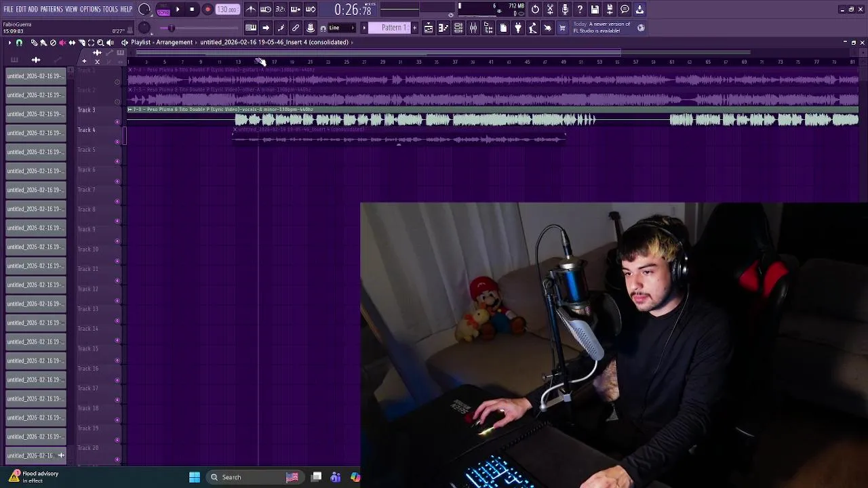Image resolution: width=868 pixels, height=488 pixels.
Task: Select the playlist mute tool
Action: [62, 43]
